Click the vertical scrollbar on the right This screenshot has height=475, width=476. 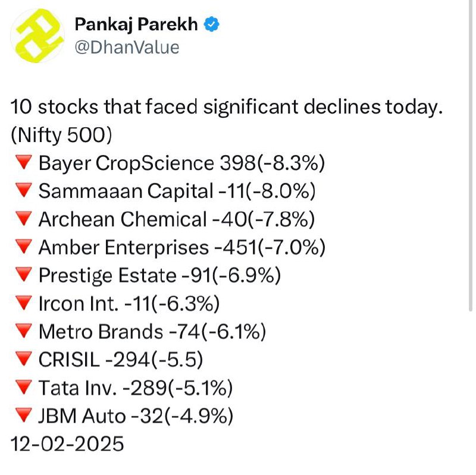click(470, 155)
